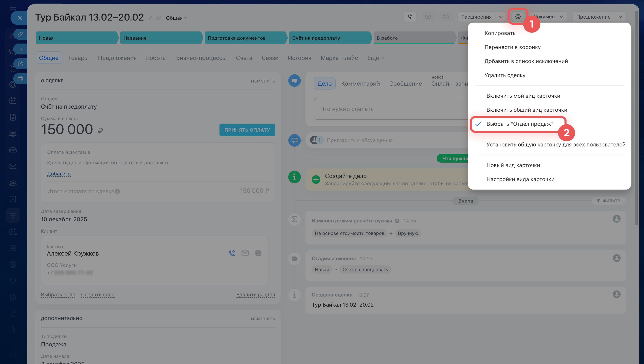Click the pencil edit icon beside deal title
The image size is (644, 364).
coord(151,18)
